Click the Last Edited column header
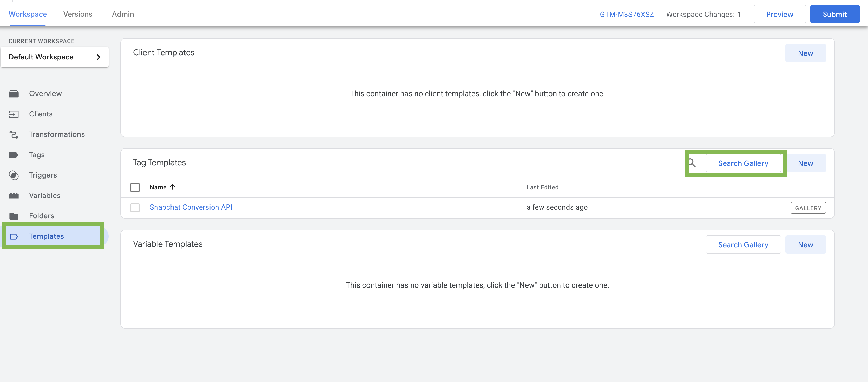868x382 pixels. (543, 187)
